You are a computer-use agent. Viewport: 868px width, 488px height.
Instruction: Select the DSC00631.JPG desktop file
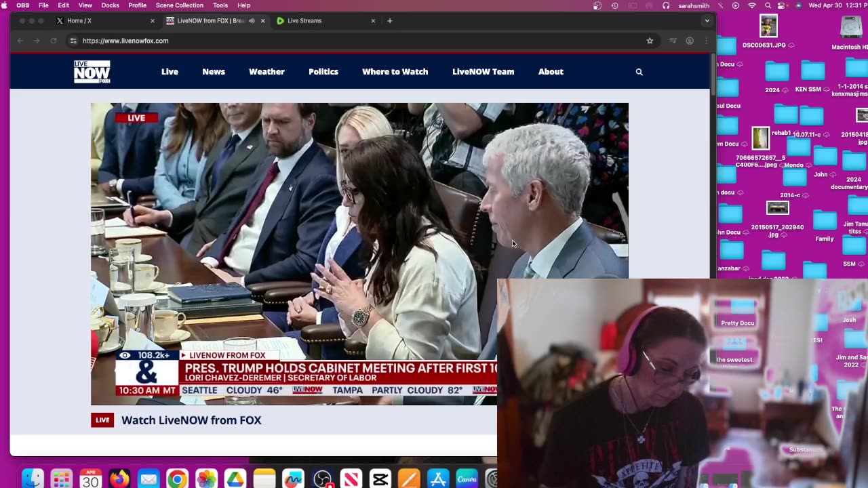click(767, 31)
